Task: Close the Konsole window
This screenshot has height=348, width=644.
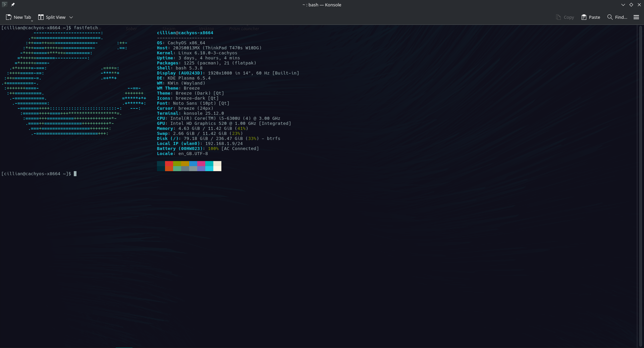Action: click(639, 5)
